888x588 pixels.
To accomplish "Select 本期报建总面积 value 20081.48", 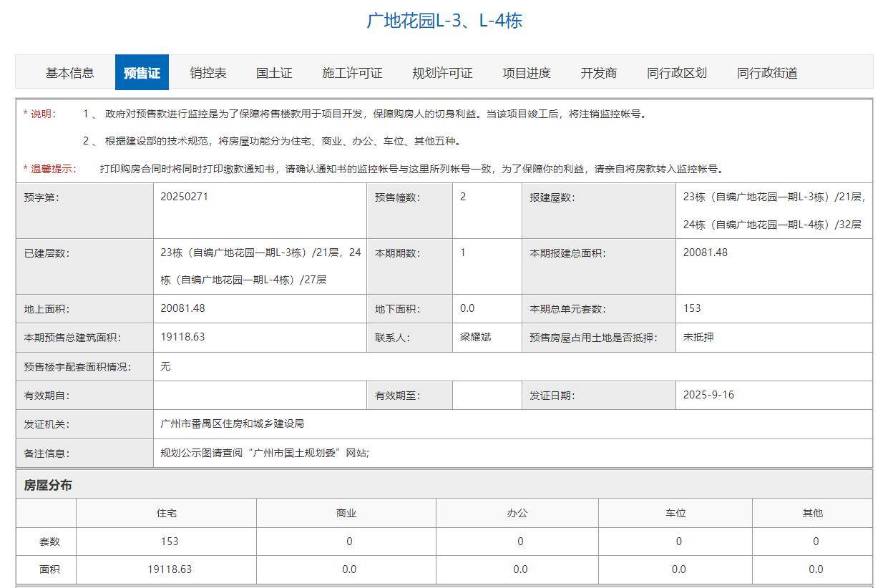I will pyautogui.click(x=705, y=252).
